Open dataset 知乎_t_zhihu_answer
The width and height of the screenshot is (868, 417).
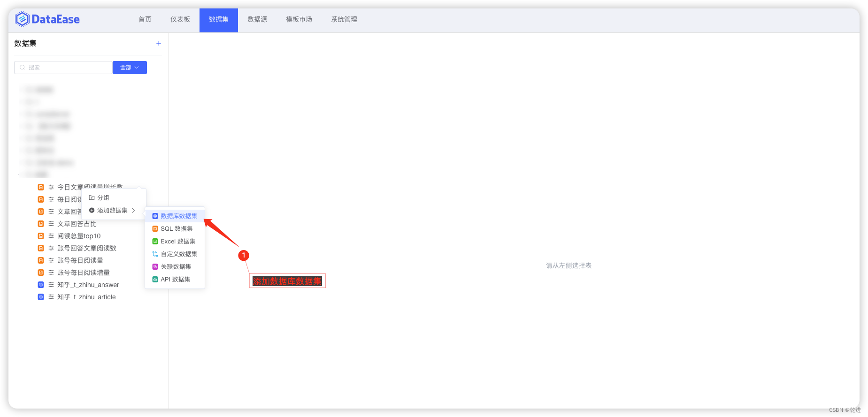[x=88, y=285]
